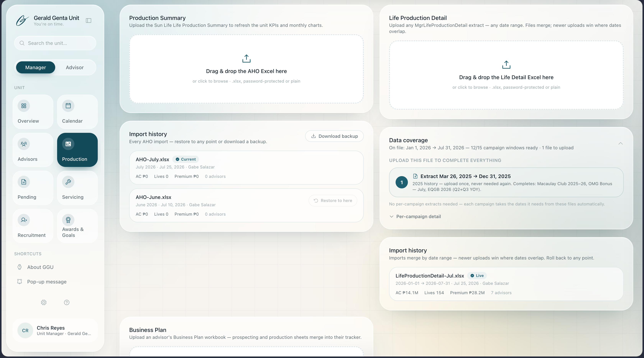Open the Awards & Goals ribbon icon
Image resolution: width=644 pixels, height=358 pixels.
pos(68,220)
